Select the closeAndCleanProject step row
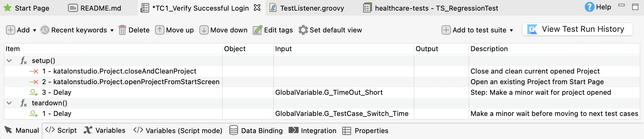This screenshot has height=139, width=644. pos(125,71)
